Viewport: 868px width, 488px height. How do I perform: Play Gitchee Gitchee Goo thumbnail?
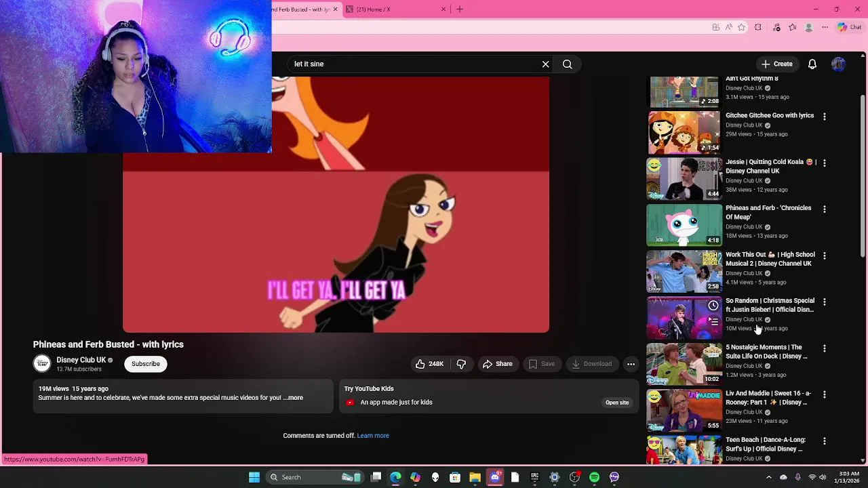(x=684, y=133)
